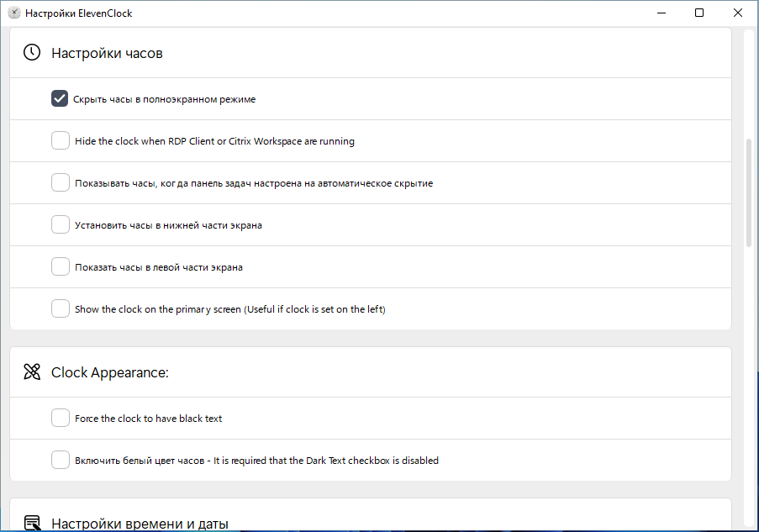Collapse the Настройки часов section header
This screenshot has height=532, width=759.
[x=371, y=53]
